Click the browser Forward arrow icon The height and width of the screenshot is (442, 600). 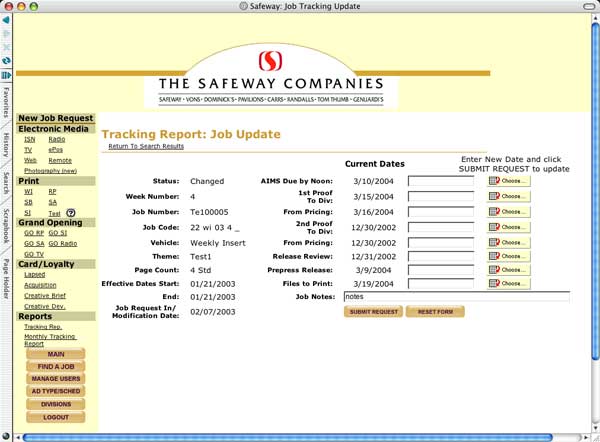6,34
